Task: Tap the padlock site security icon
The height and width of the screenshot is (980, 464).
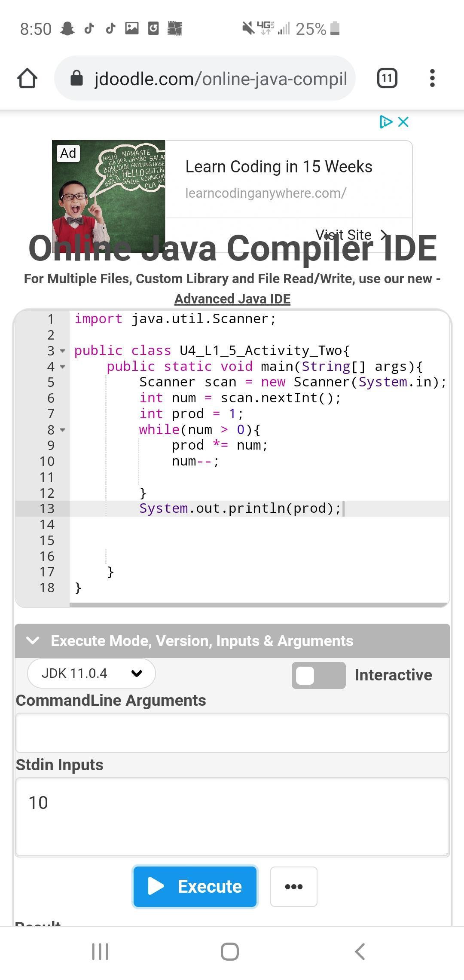Action: coord(76,78)
